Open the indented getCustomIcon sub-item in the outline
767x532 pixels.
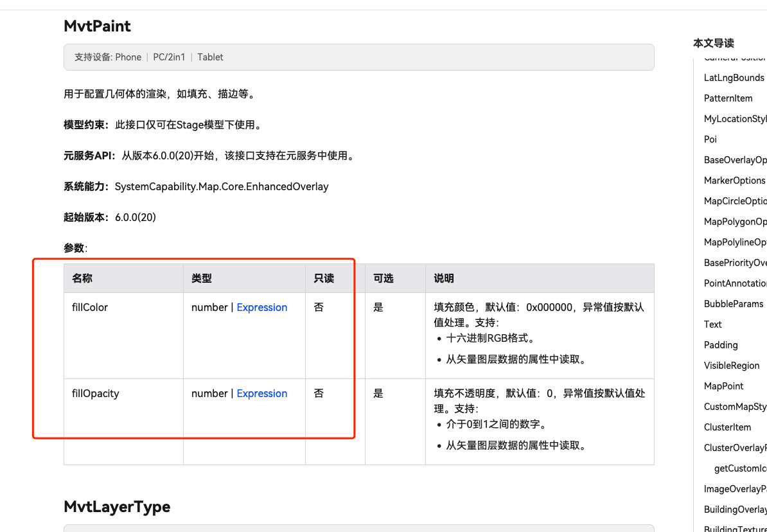point(740,468)
